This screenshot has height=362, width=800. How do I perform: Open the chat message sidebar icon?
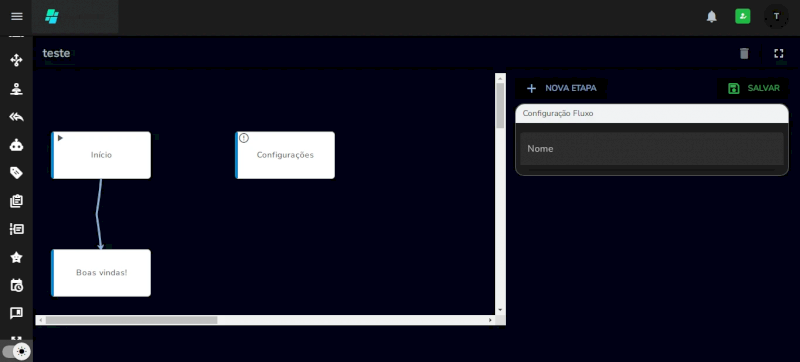(16, 313)
